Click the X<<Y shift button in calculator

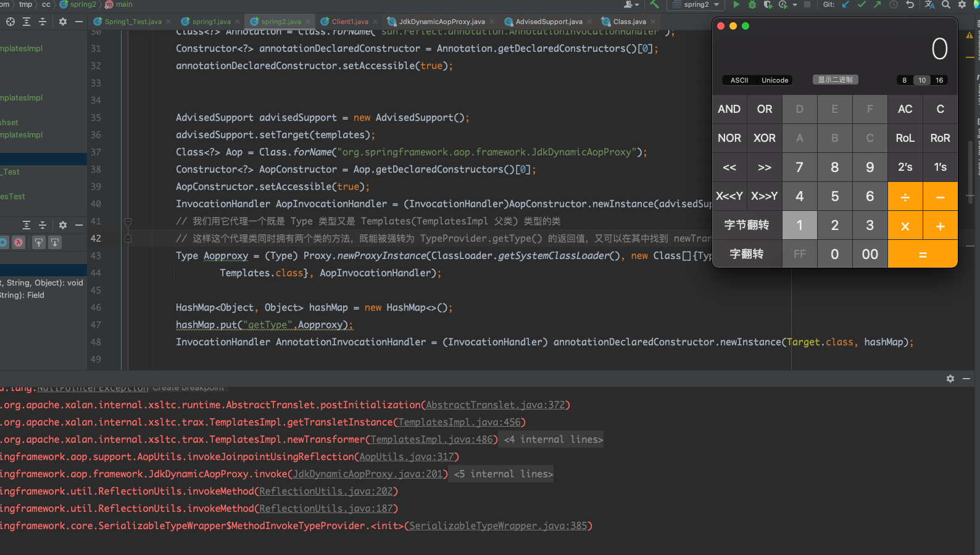[x=729, y=196]
